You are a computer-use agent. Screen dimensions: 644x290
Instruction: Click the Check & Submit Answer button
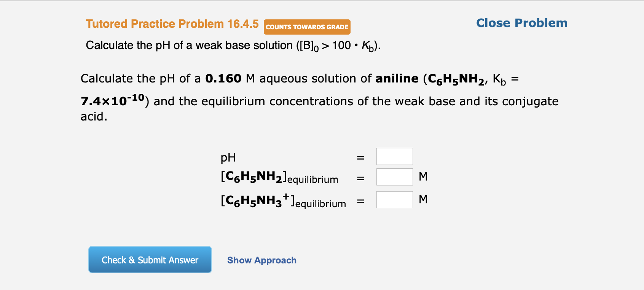click(x=150, y=260)
